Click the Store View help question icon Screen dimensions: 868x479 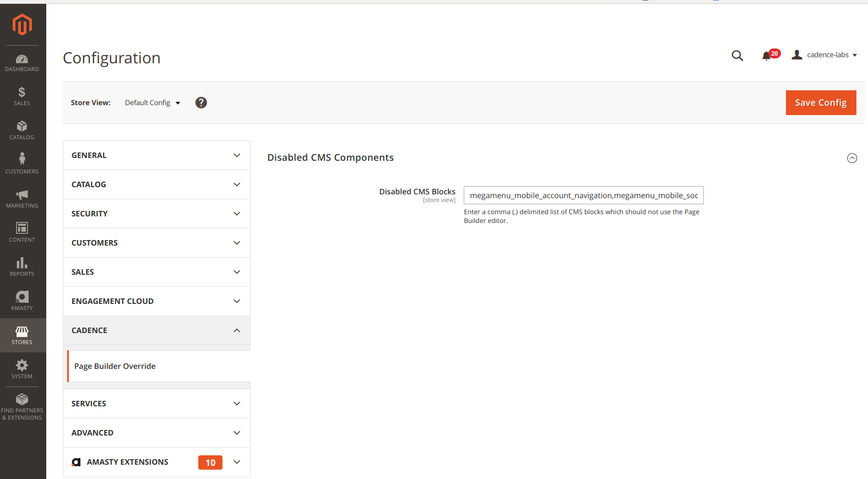(x=201, y=103)
